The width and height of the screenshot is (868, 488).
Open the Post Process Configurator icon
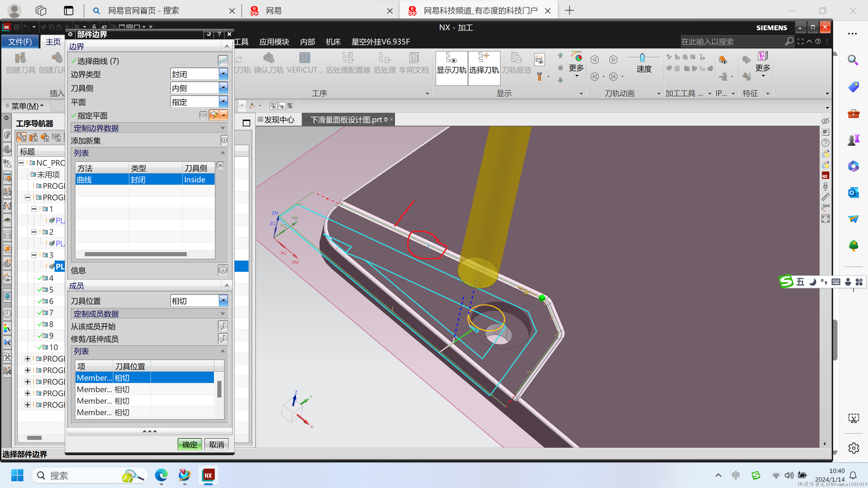click(x=348, y=63)
